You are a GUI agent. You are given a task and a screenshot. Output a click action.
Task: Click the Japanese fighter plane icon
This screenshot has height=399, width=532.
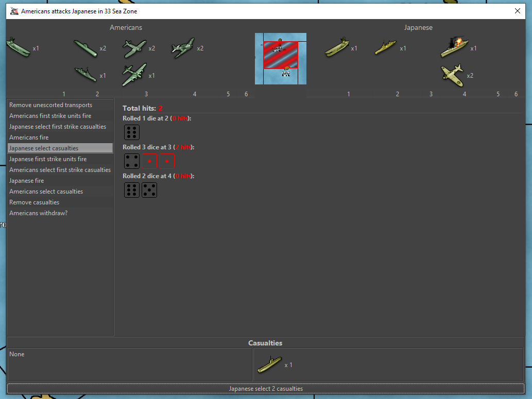[452, 75]
